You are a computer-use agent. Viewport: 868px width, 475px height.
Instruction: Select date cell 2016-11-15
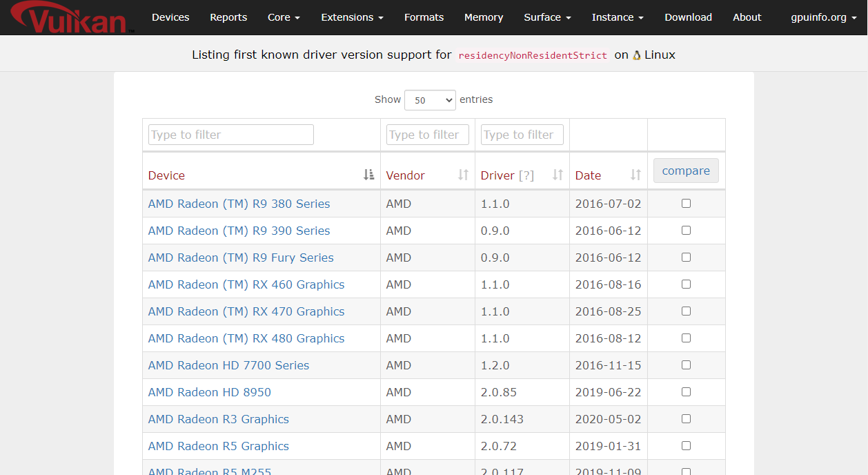(609, 365)
